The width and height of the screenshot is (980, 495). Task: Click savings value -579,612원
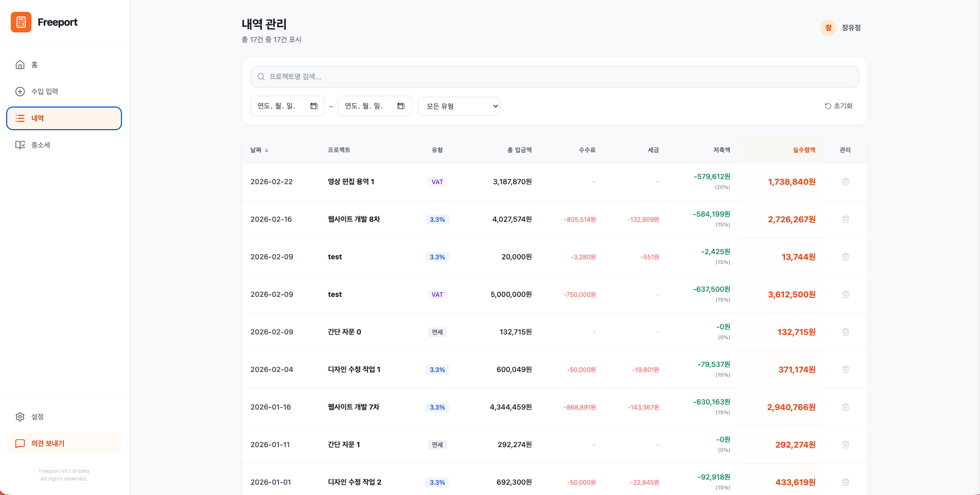click(712, 176)
